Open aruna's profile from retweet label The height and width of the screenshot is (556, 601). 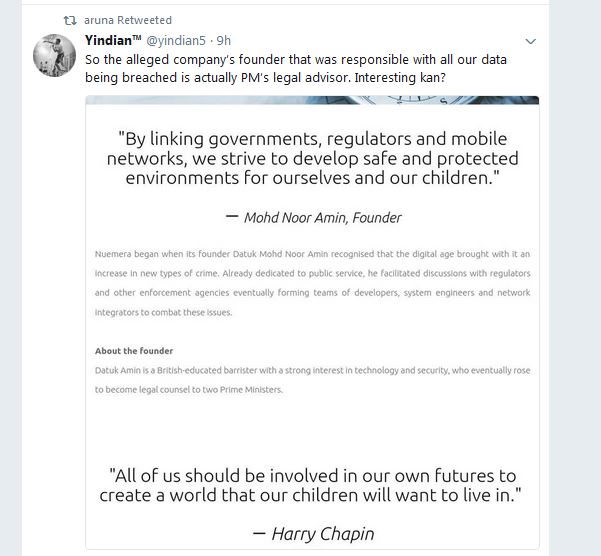click(100, 20)
